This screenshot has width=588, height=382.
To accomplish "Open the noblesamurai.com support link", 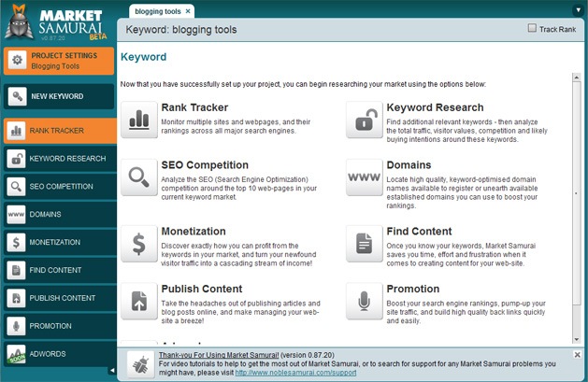I will coord(295,373).
